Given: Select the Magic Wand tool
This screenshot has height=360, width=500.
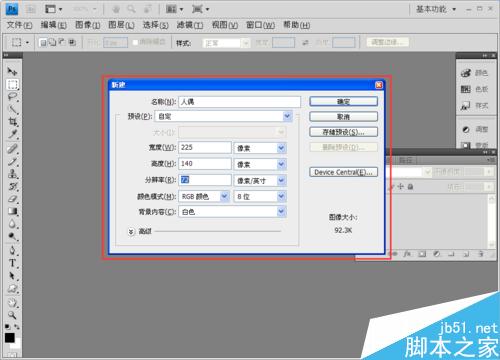Looking at the screenshot, I should tap(12, 109).
